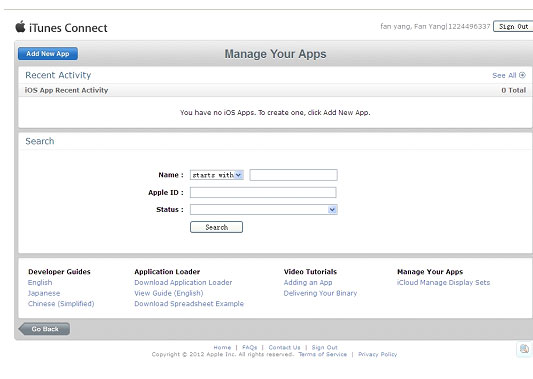Click Download Application Loader link
The image size is (533, 379).
point(183,282)
